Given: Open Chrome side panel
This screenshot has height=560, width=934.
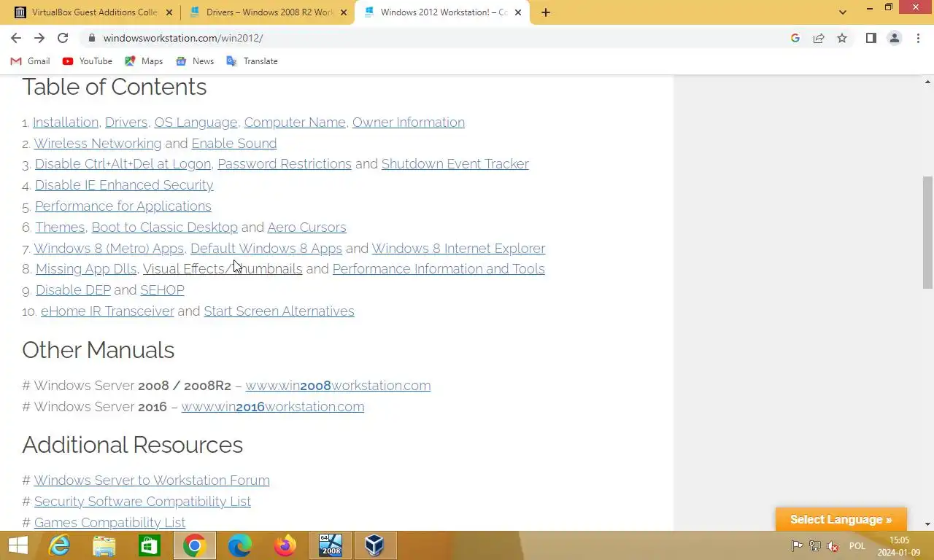Looking at the screenshot, I should (871, 38).
